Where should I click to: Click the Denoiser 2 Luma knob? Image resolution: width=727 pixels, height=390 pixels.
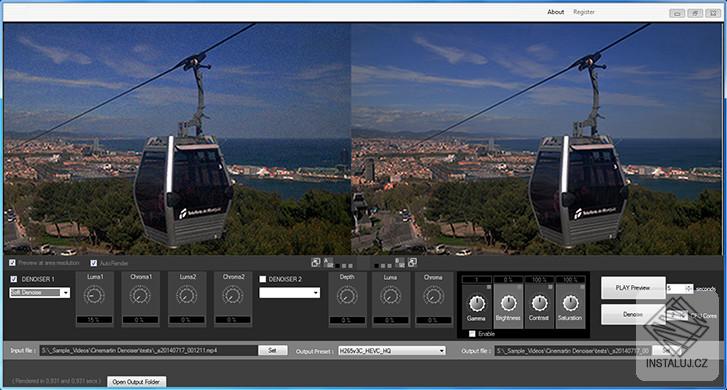390,295
